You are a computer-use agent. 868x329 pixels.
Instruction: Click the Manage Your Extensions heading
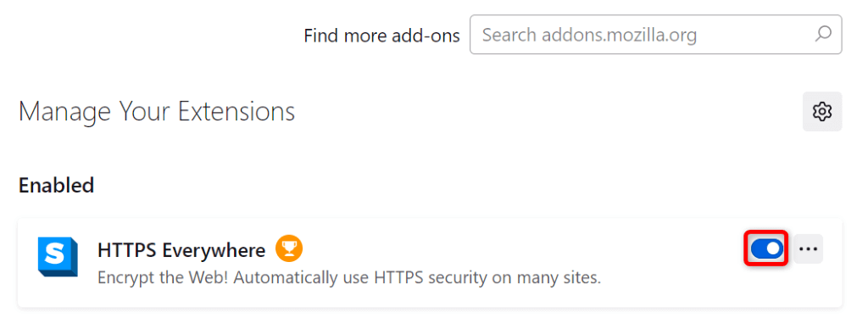pos(157,112)
